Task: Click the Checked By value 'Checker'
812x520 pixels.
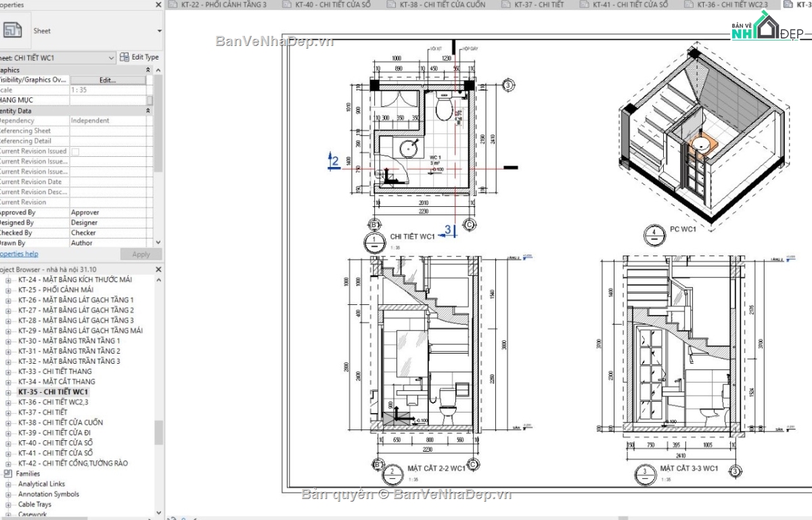Action: coord(83,233)
